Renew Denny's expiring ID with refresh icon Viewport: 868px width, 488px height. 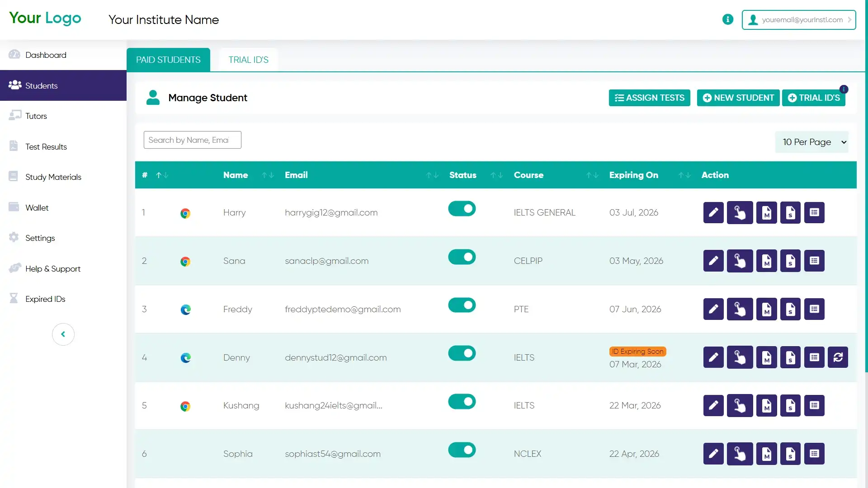838,357
